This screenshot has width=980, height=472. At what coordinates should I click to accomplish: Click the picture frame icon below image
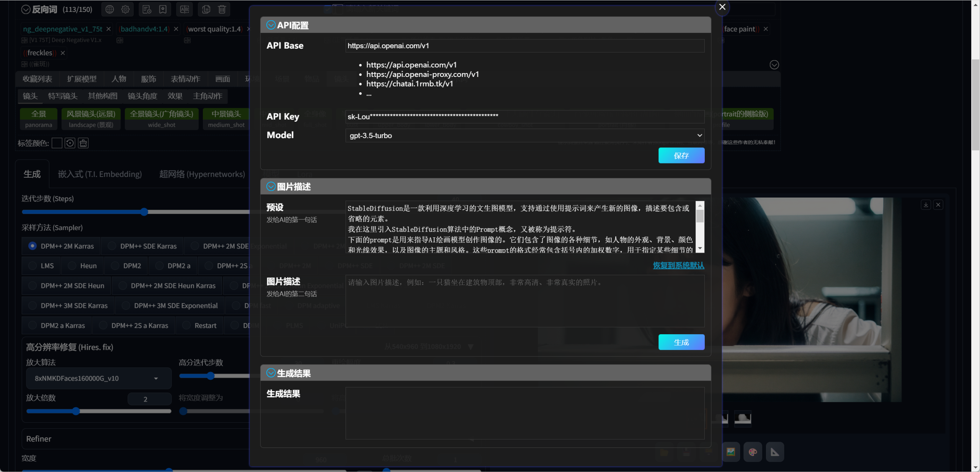pos(730,452)
